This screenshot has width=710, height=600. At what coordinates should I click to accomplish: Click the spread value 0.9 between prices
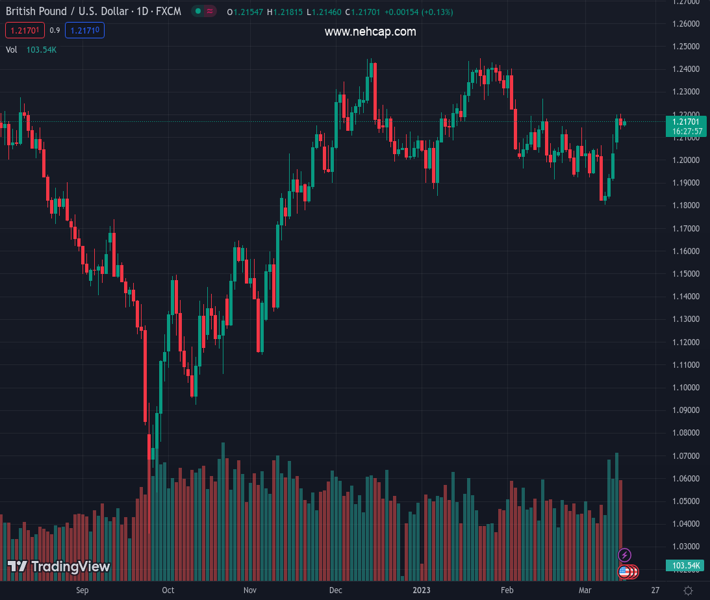[x=55, y=31]
